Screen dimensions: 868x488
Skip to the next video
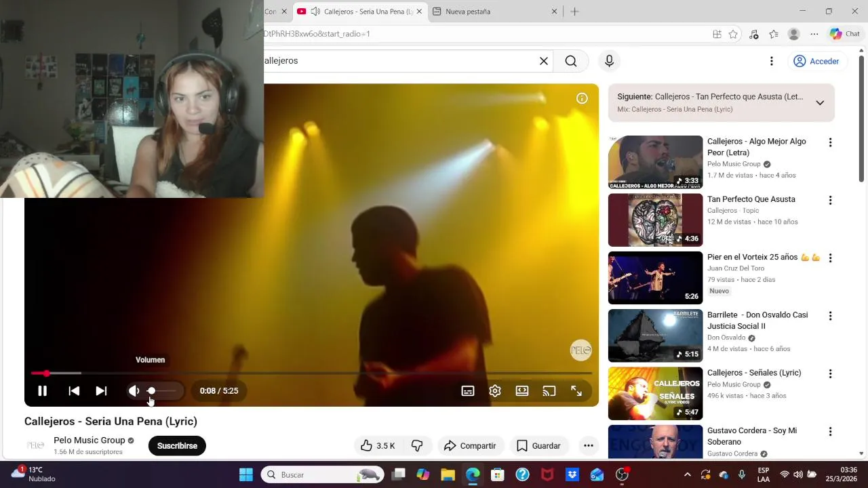101,391
